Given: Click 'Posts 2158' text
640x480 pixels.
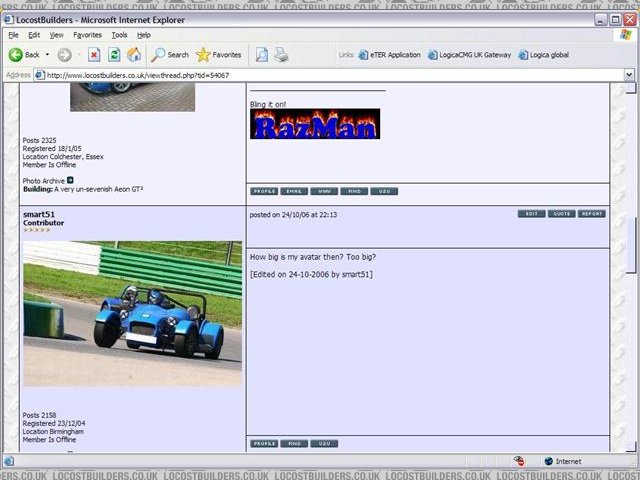Looking at the screenshot, I should (x=39, y=415).
